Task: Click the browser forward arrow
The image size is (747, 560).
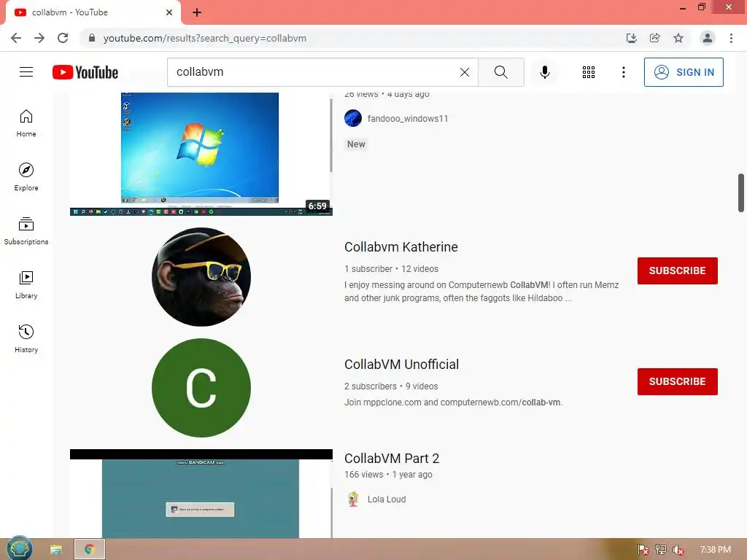Action: pos(39,38)
